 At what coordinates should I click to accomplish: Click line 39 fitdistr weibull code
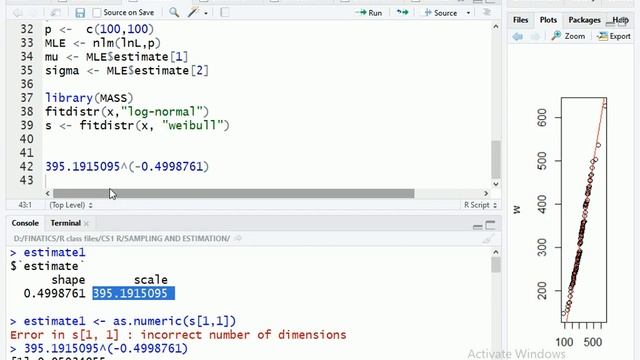137,125
